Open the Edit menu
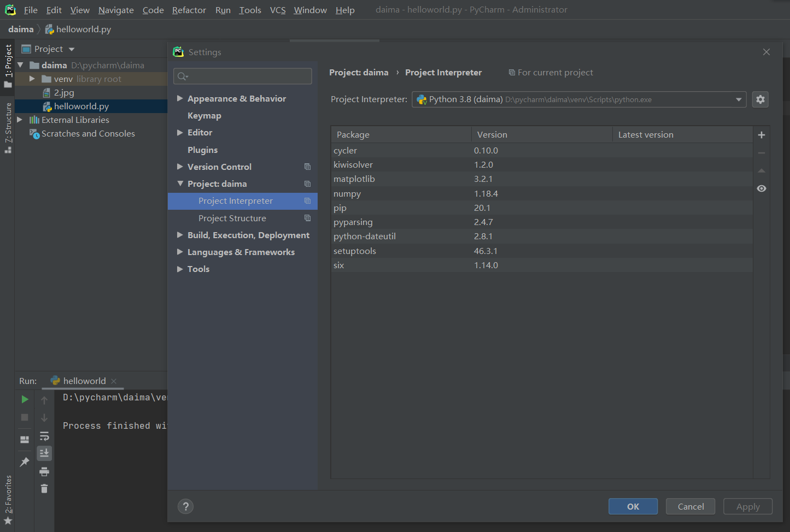 pos(54,10)
